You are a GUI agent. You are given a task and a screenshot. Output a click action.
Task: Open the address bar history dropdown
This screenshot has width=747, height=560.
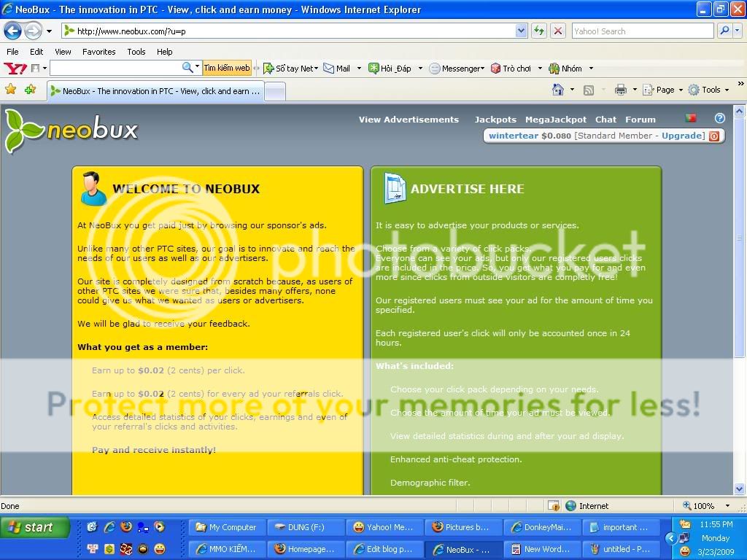(521, 31)
